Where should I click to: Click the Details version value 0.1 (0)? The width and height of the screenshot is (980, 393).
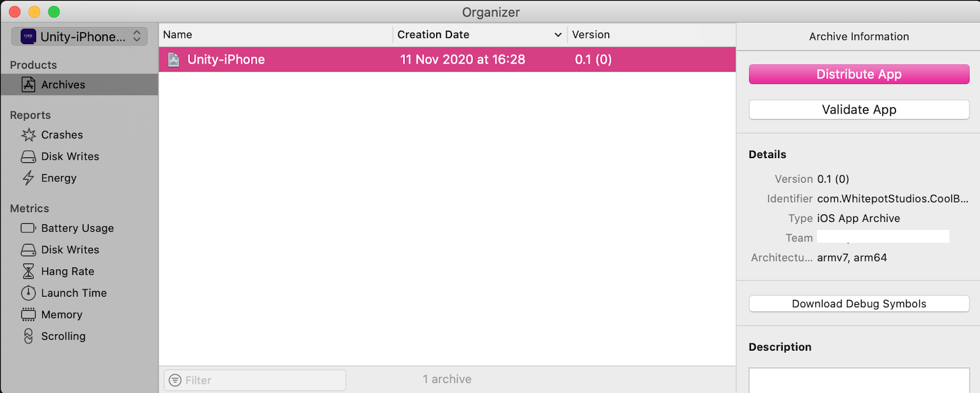pos(833,179)
